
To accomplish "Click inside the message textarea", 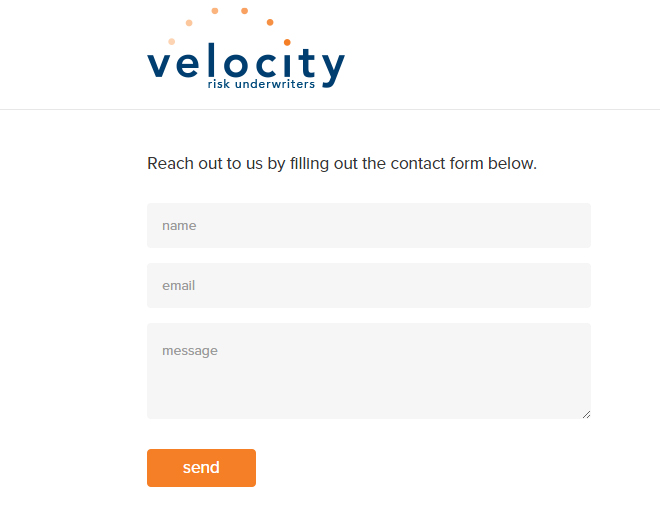I will (369, 371).
